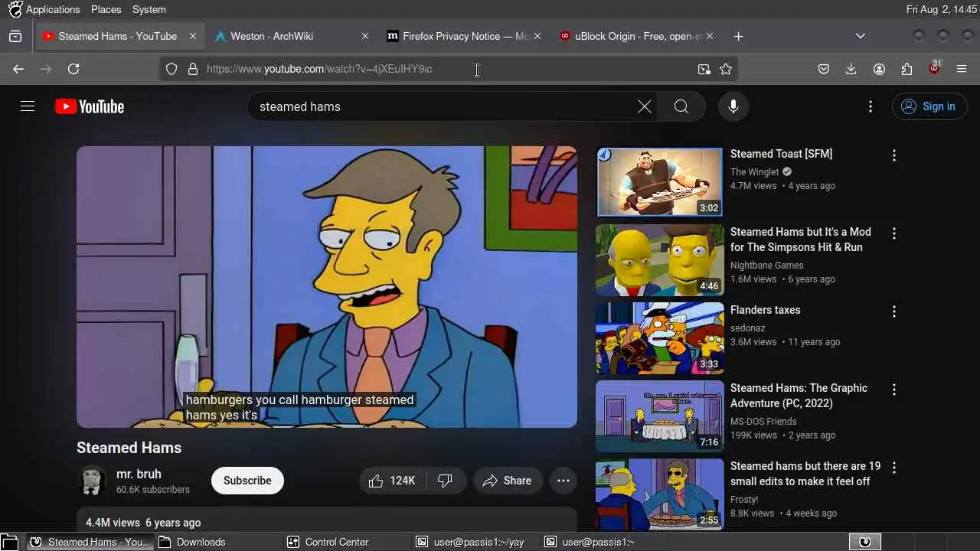Expand the list all tabs dropdown

pos(861,36)
